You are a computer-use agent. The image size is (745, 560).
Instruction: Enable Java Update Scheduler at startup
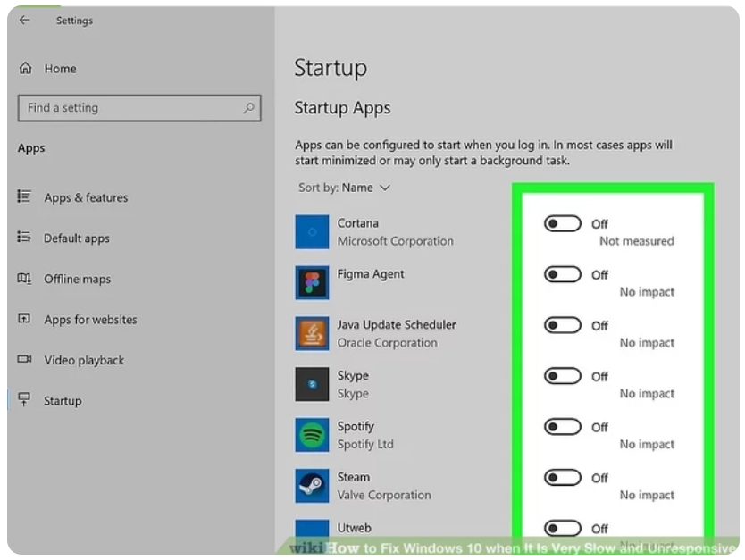[x=563, y=326]
